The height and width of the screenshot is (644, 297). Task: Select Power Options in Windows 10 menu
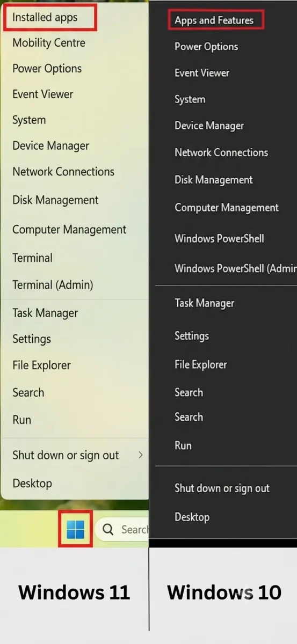pyautogui.click(x=206, y=47)
